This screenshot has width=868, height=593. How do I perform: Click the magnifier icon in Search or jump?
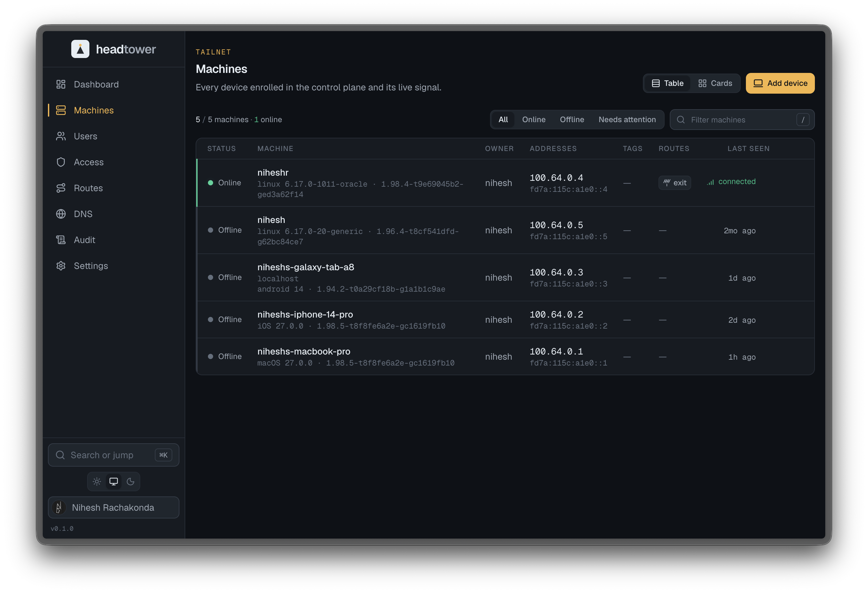pos(60,455)
